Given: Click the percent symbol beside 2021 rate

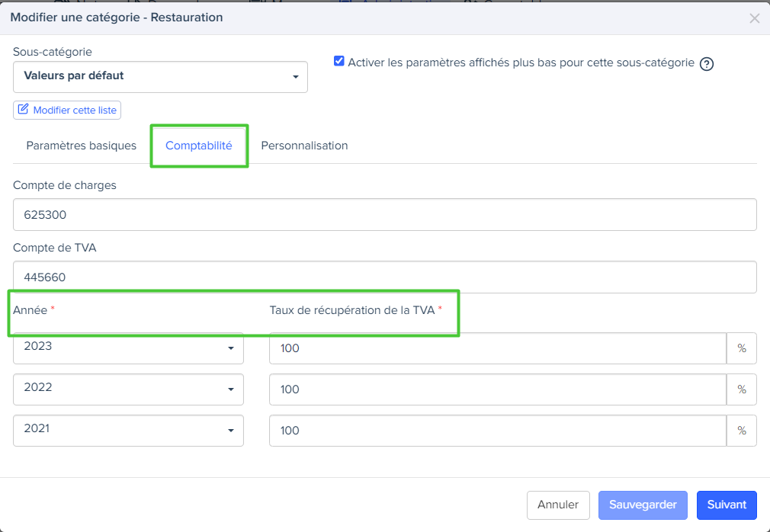Looking at the screenshot, I should 741,431.
